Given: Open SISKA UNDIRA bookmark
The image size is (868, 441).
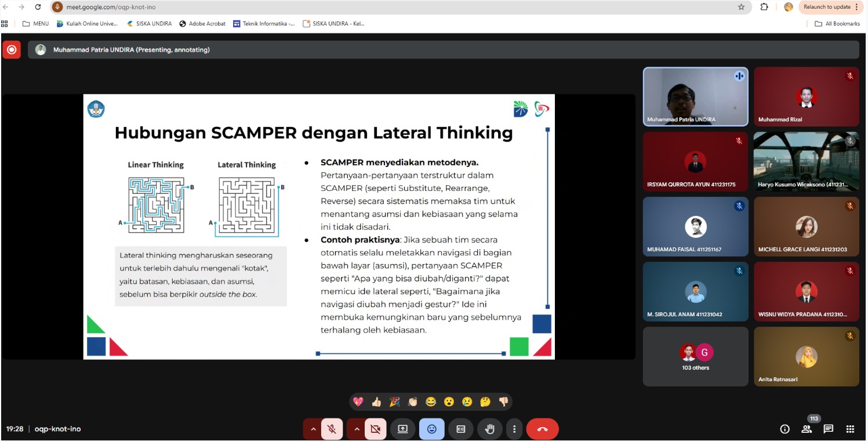Looking at the screenshot, I should click(150, 24).
